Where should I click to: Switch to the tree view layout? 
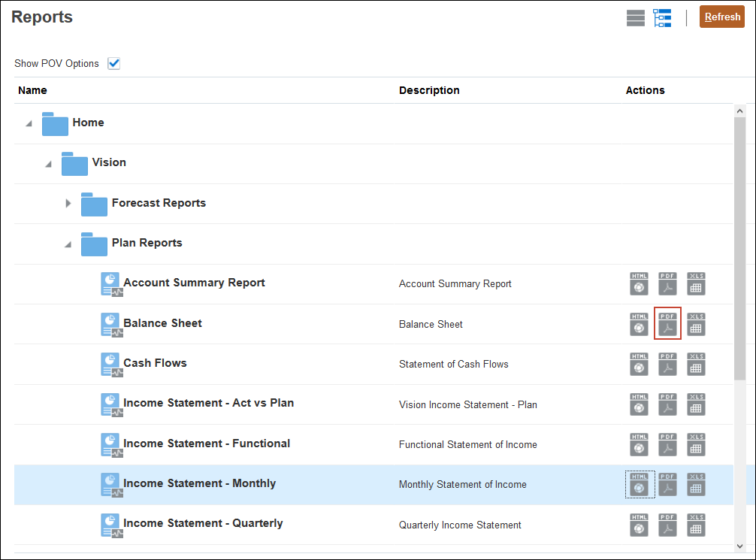click(662, 17)
